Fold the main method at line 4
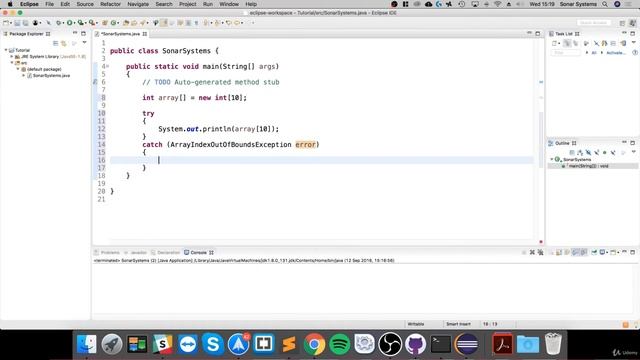This screenshot has height=360, width=640. tap(107, 67)
